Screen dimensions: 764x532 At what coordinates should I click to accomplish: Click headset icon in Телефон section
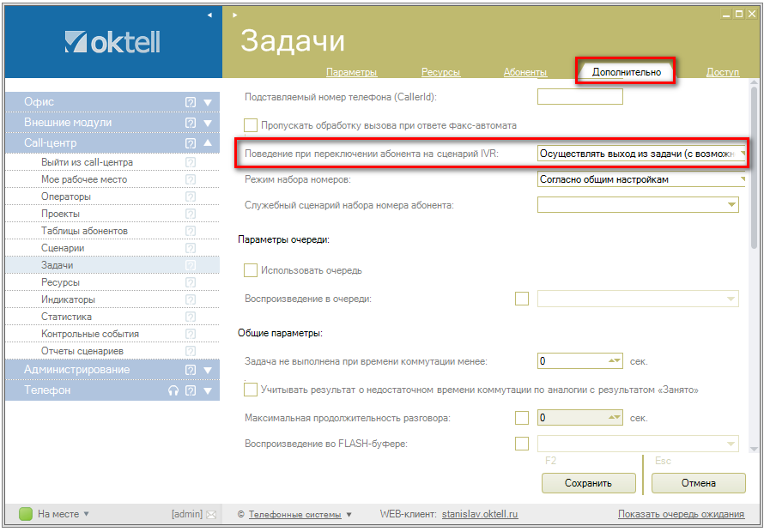click(x=173, y=390)
